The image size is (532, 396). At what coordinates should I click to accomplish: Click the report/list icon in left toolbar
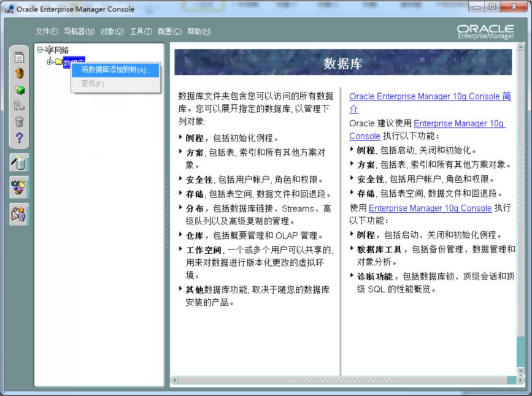click(20, 57)
